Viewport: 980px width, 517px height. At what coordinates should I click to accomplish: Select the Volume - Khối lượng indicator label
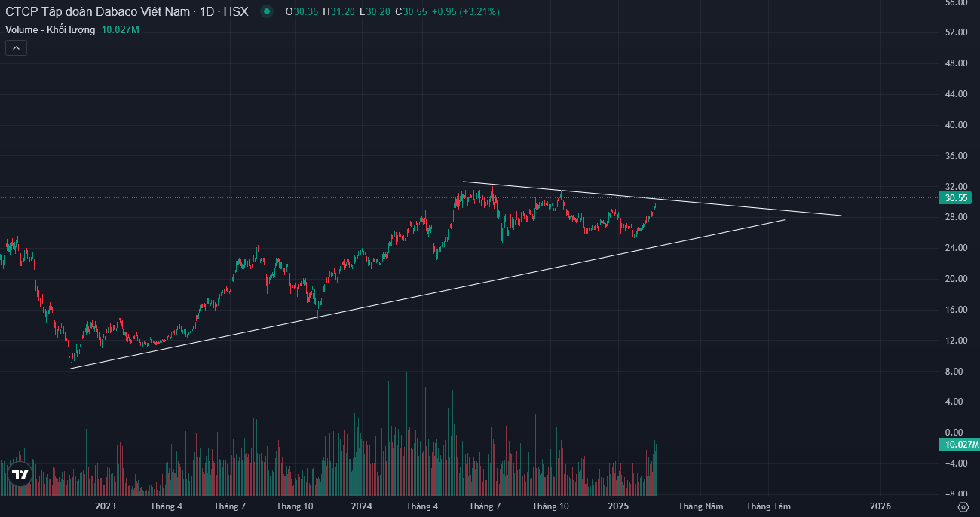click(x=51, y=29)
